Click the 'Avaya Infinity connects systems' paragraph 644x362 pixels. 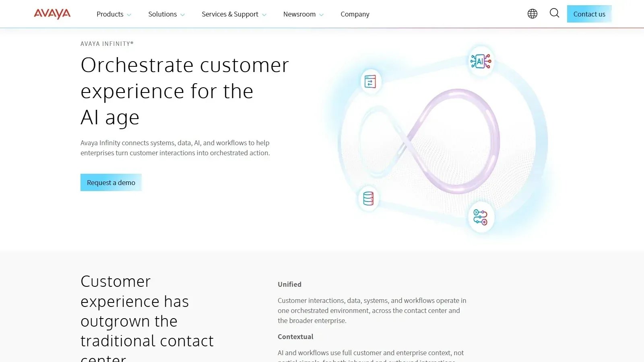coord(175,148)
